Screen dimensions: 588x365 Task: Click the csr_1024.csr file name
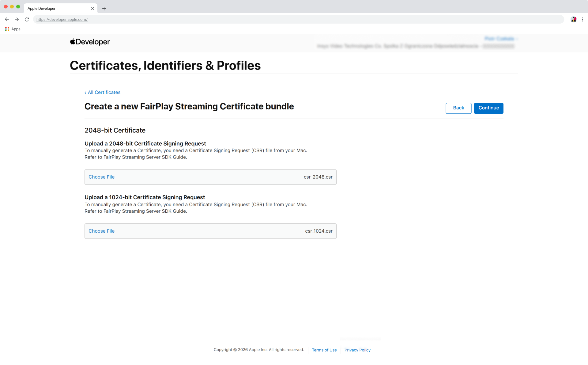pyautogui.click(x=319, y=231)
